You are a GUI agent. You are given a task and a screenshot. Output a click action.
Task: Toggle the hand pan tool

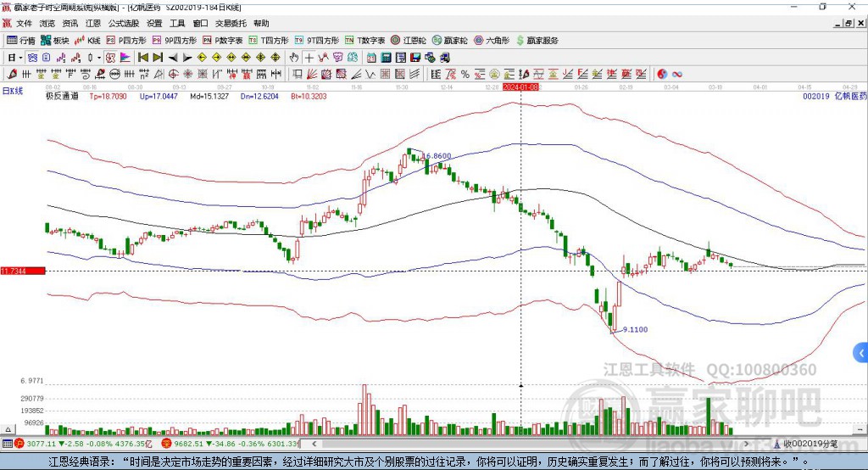[x=294, y=58]
